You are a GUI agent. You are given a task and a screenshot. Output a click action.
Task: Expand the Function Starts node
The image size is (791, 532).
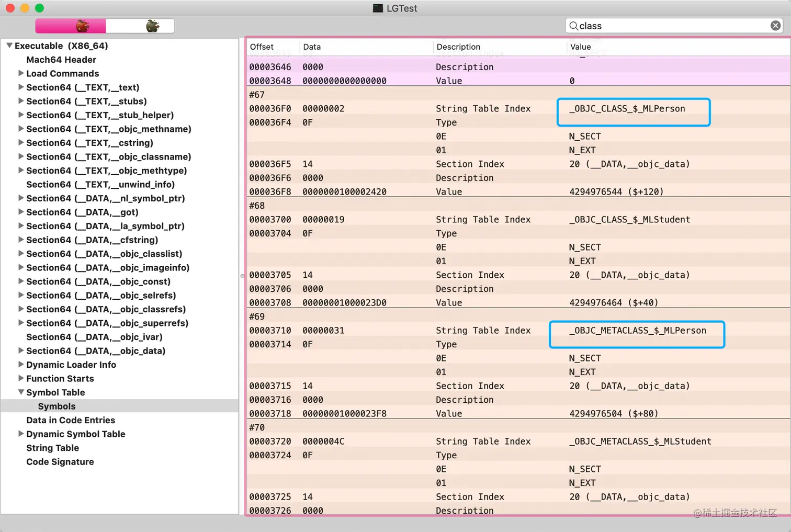[x=21, y=378]
